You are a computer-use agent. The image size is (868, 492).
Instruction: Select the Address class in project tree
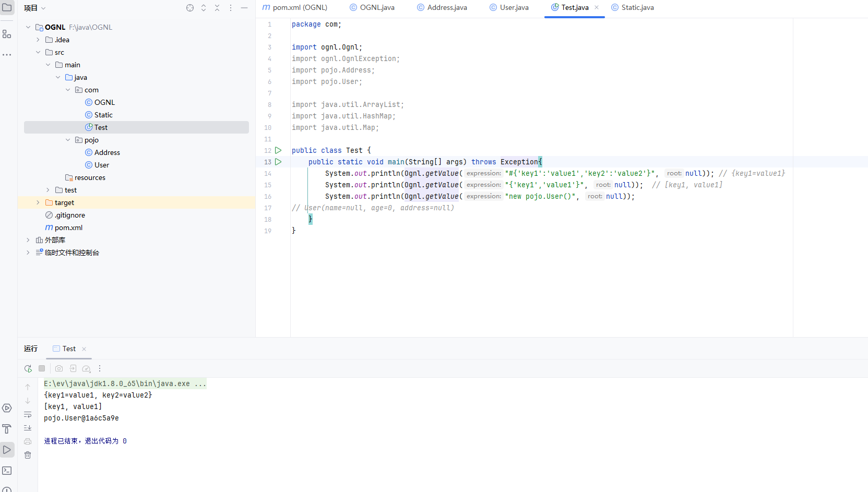[x=107, y=152]
